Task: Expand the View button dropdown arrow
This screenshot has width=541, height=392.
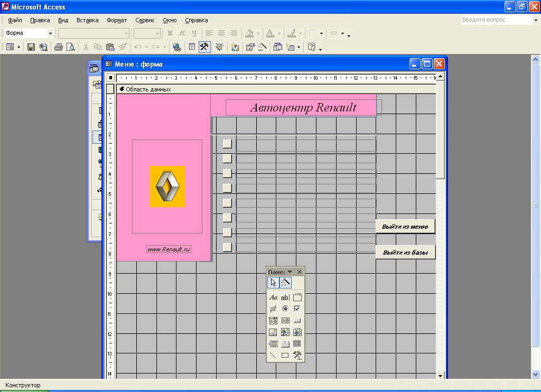Action: point(18,47)
